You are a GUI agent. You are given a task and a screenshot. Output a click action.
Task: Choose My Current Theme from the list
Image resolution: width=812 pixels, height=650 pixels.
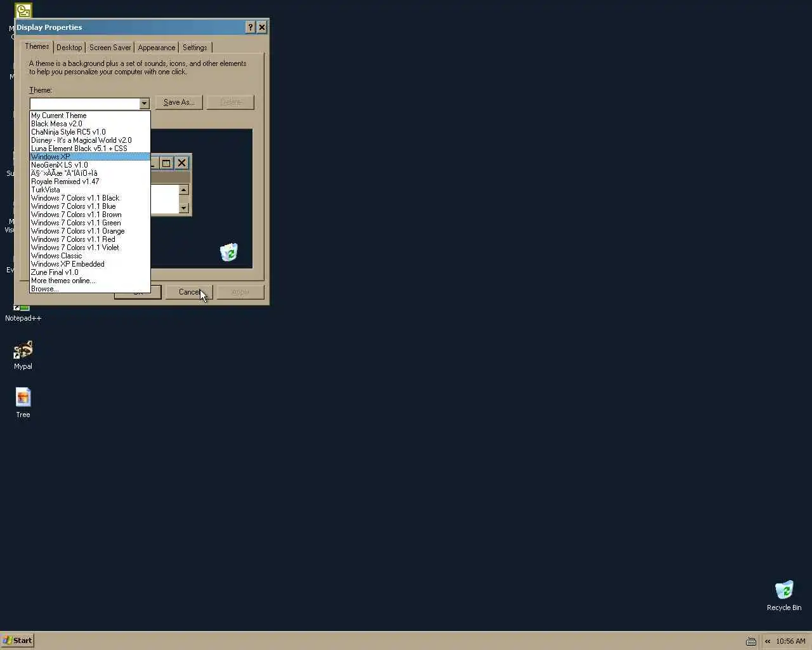(x=89, y=116)
